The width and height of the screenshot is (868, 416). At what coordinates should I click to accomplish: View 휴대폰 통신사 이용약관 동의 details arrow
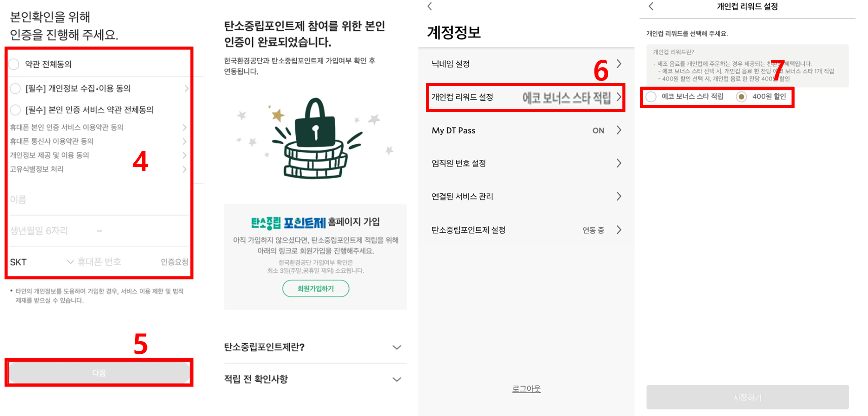pyautogui.click(x=184, y=141)
